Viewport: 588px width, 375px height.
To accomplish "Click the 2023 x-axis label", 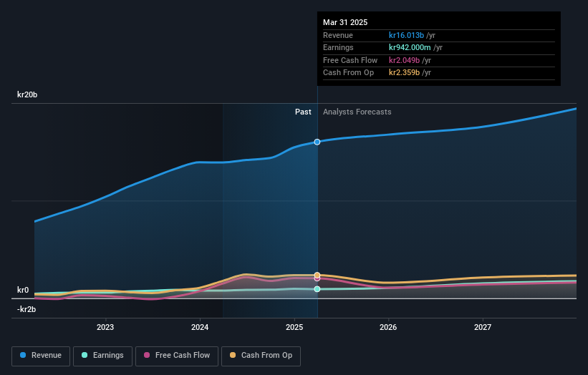I will coord(105,327).
